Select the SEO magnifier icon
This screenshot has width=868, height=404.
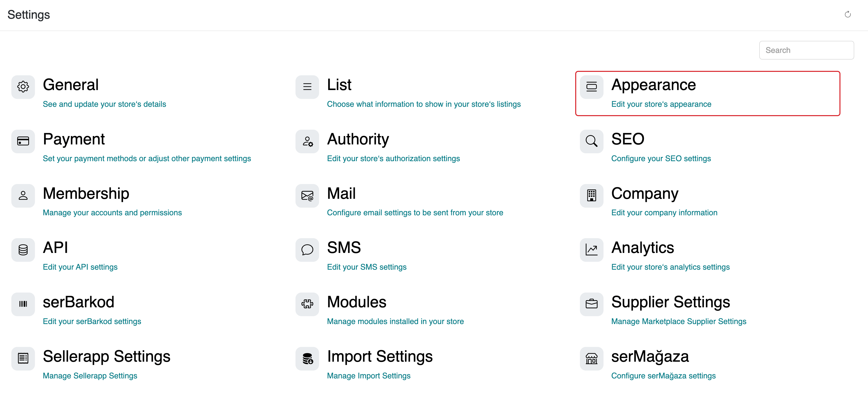click(591, 141)
